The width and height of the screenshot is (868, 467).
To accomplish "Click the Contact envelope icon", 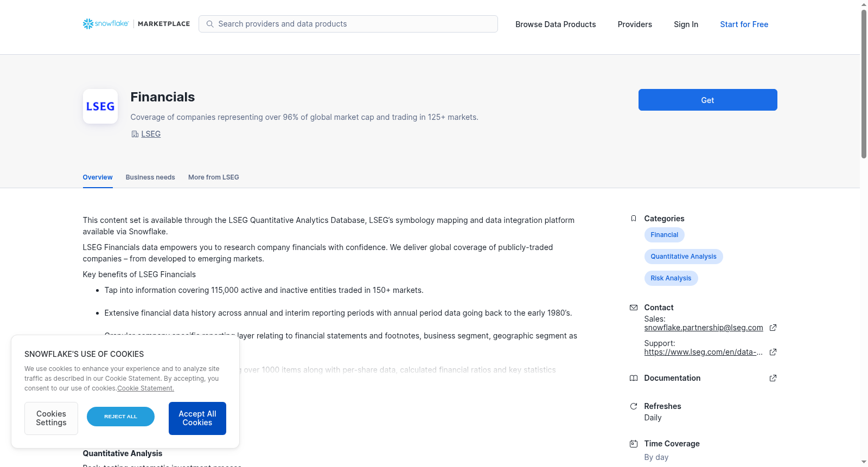I will (634, 308).
